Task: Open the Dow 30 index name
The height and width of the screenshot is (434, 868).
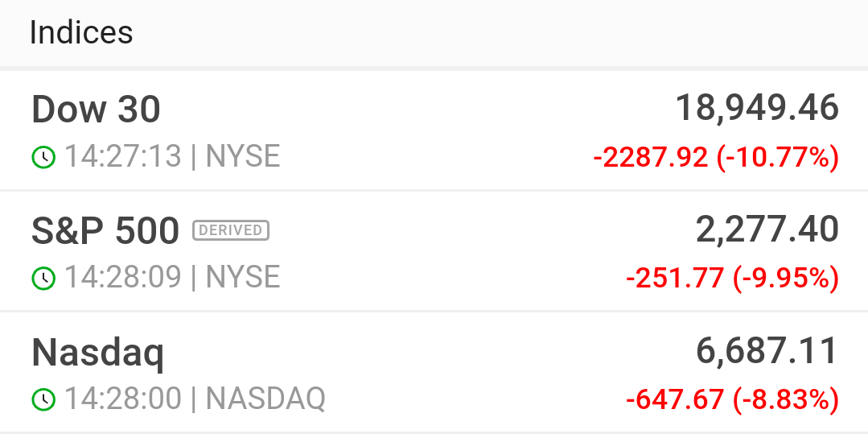Action: (x=96, y=110)
